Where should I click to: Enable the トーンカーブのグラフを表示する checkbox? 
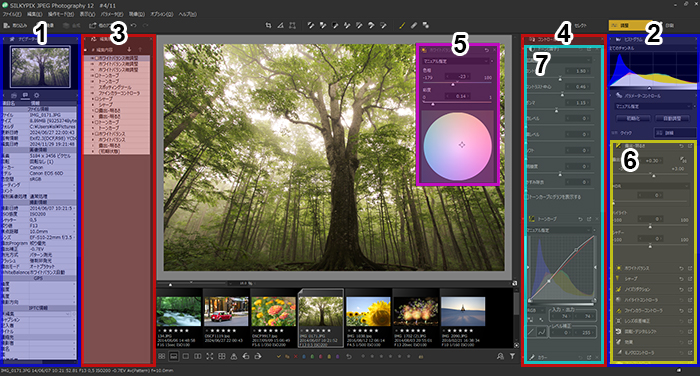(x=527, y=197)
